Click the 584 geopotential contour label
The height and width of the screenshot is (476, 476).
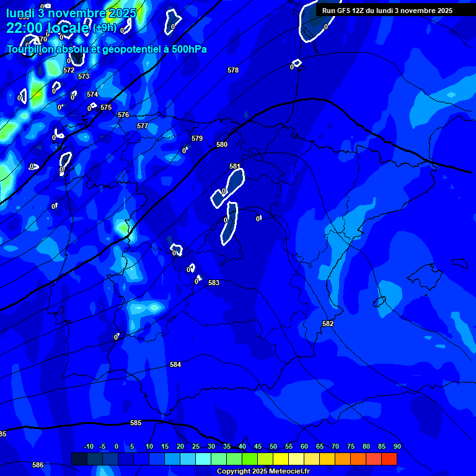[175, 365]
